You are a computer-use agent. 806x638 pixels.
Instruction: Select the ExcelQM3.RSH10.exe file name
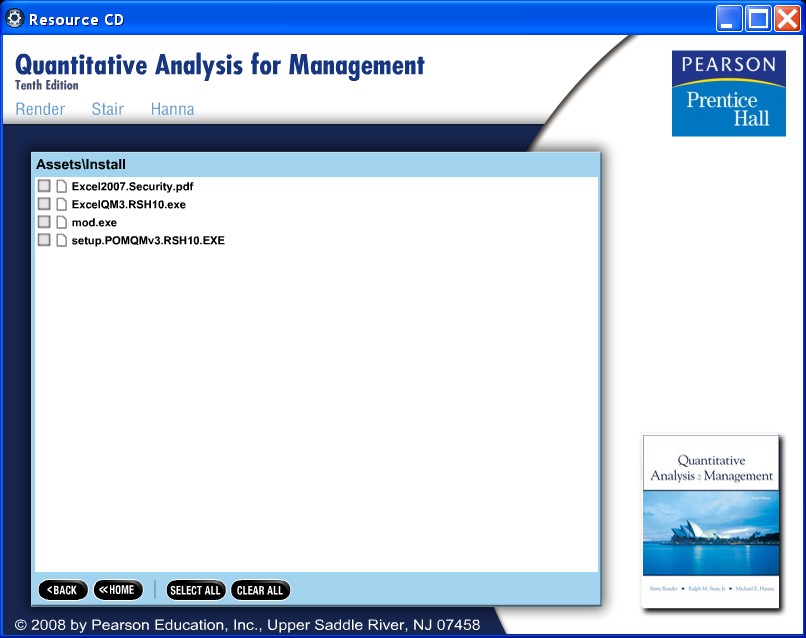tap(129, 205)
